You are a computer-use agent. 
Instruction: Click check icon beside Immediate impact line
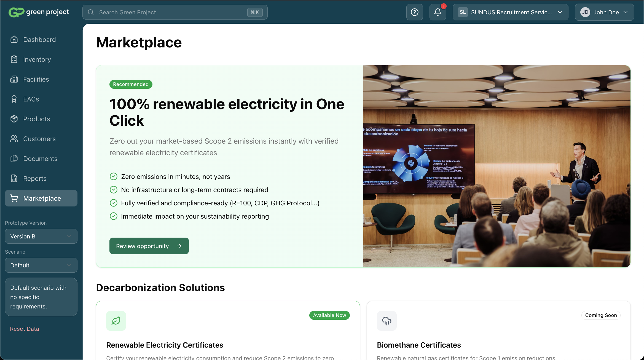point(114,216)
